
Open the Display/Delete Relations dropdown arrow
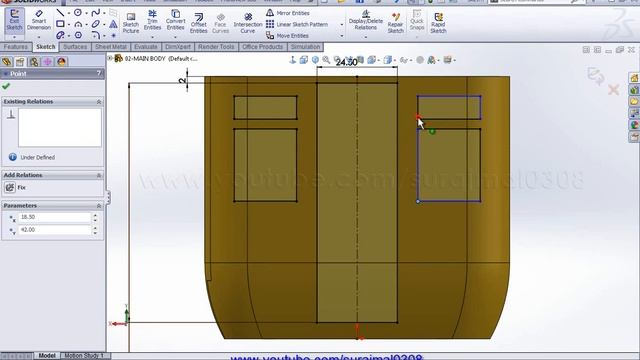[x=366, y=36]
